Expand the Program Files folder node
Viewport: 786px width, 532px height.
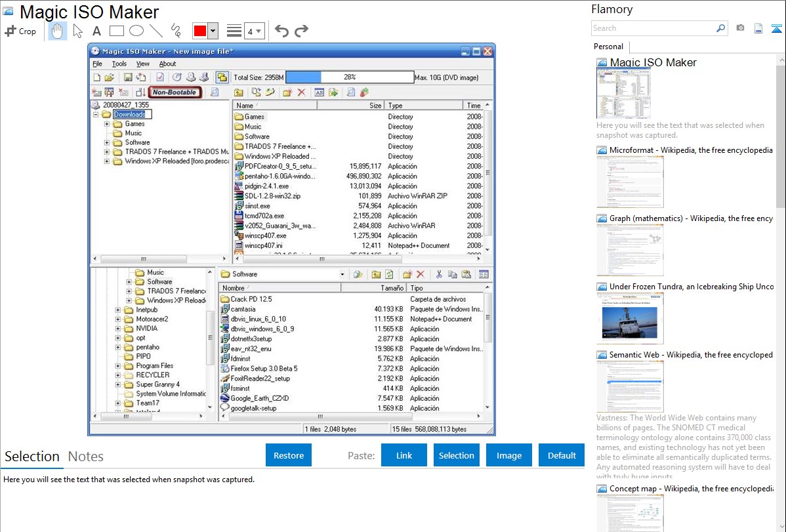(118, 366)
